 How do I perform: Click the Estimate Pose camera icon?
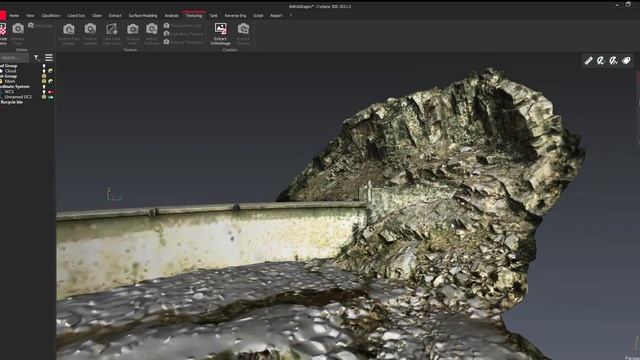[x=18, y=29]
